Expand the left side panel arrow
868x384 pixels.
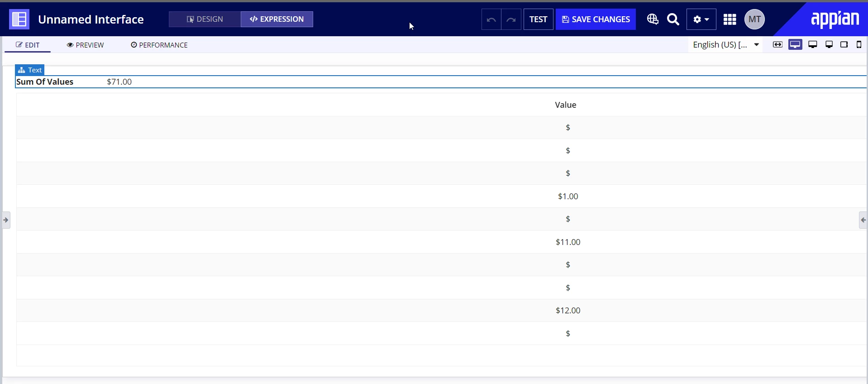6,220
